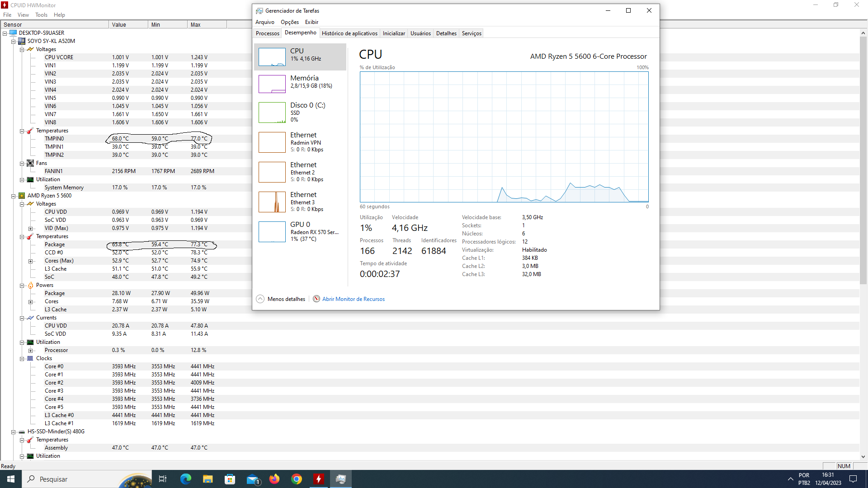Collapse the DESKTOP-S9UASER tree node
This screenshot has width=868, height=488.
pos(5,33)
